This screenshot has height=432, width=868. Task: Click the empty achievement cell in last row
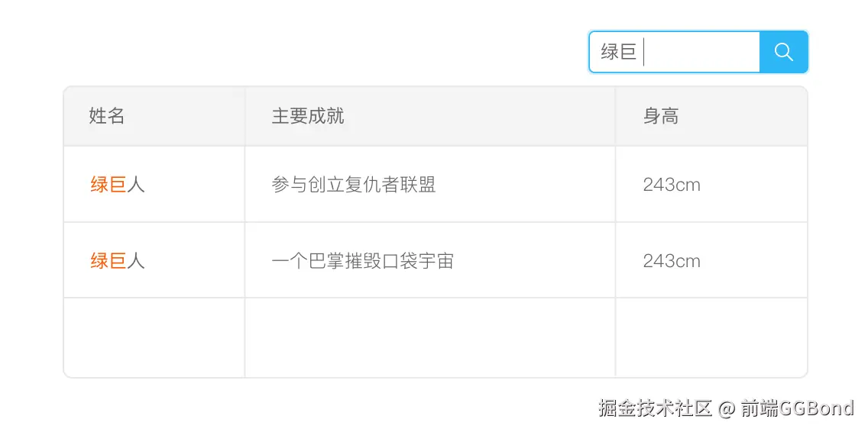[430, 337]
